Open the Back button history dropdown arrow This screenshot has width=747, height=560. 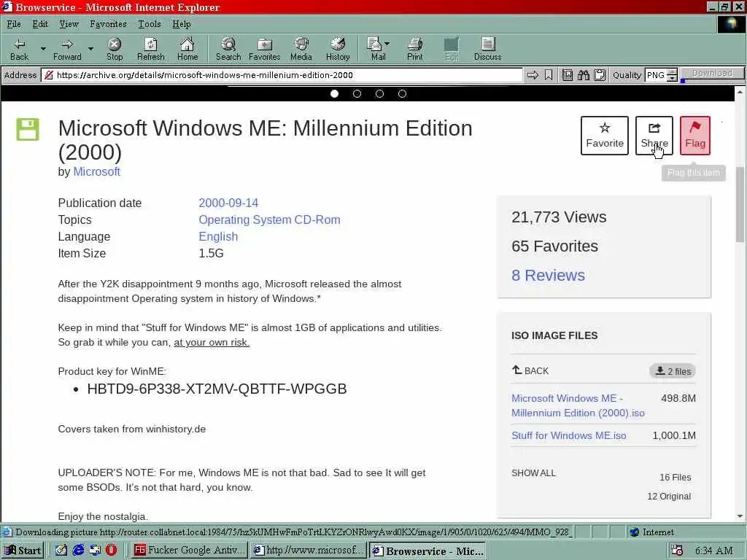tap(43, 49)
